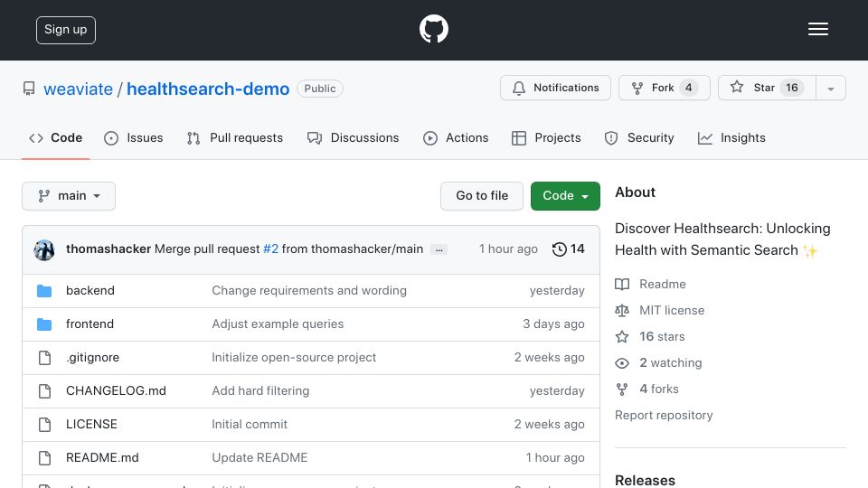
Task: Open the healthsearch-demo repository link
Action: [x=208, y=89]
